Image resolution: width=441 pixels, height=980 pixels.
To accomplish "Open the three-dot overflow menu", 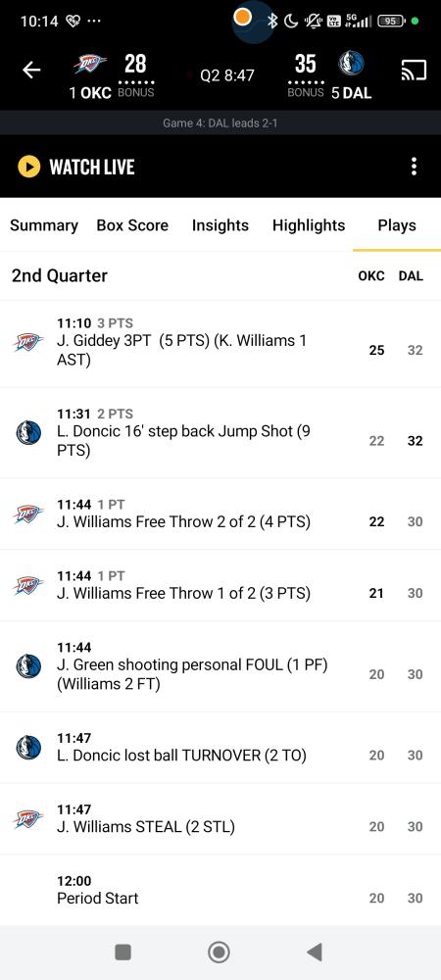I will [x=414, y=167].
